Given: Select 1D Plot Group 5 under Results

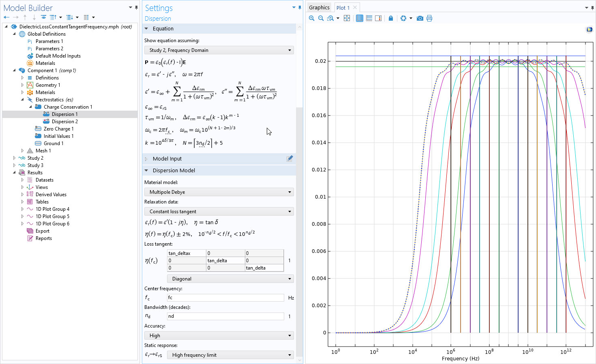Looking at the screenshot, I should click(52, 216).
